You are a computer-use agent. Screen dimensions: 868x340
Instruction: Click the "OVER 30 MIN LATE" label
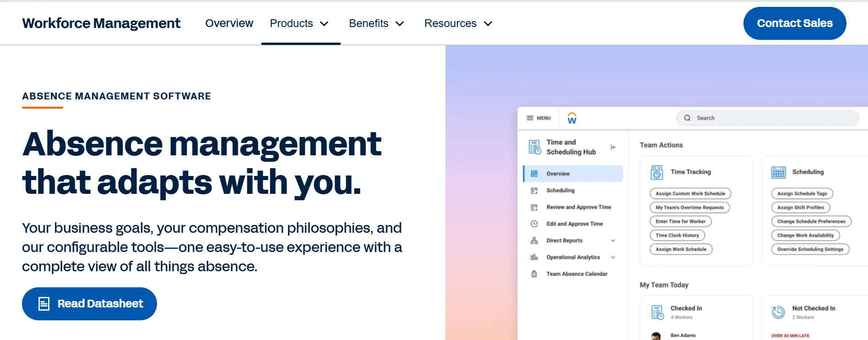pyautogui.click(x=790, y=336)
